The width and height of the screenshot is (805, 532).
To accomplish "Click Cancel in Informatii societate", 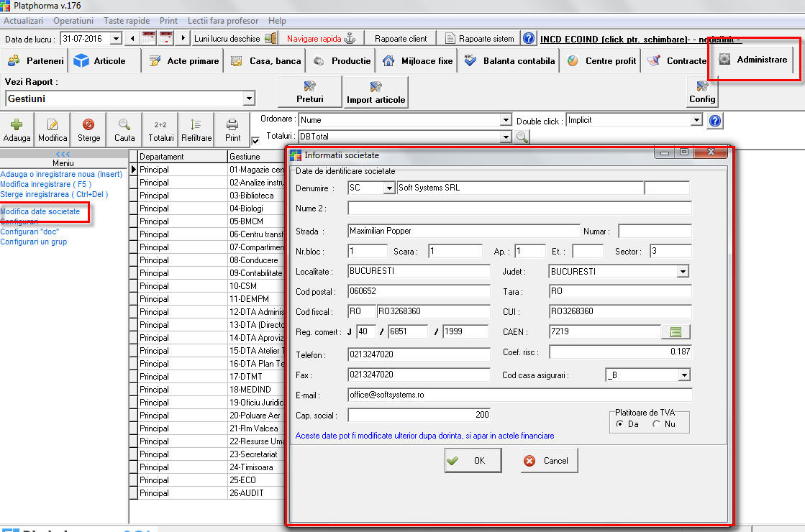I will [x=550, y=461].
